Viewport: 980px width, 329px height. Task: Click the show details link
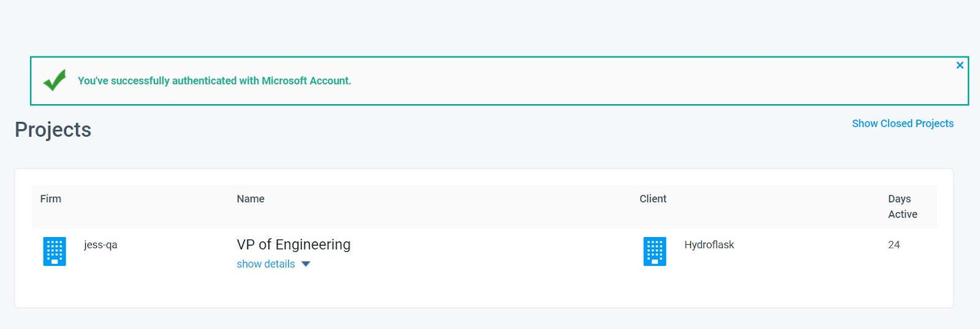pyautogui.click(x=266, y=264)
